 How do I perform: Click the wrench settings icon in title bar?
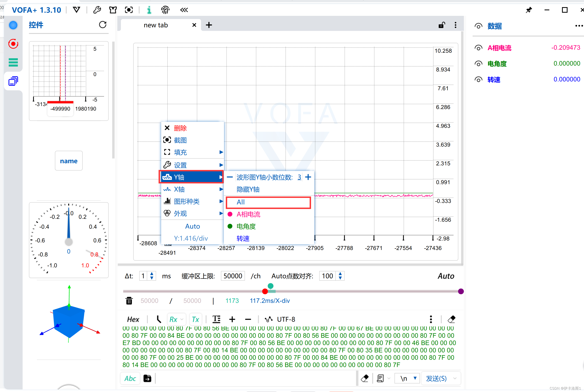click(97, 10)
